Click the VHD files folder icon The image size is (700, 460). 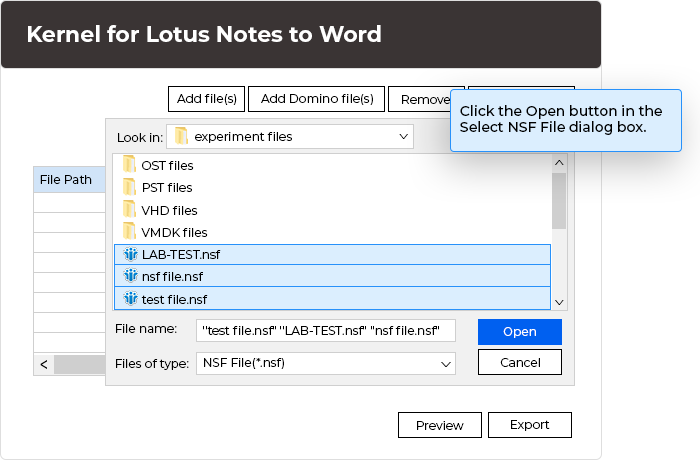coord(129,209)
